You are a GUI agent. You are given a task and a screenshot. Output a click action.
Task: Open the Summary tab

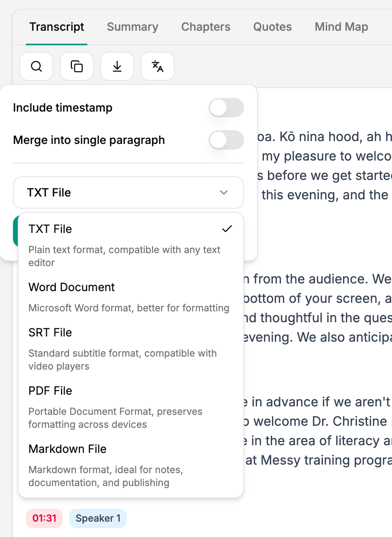click(133, 27)
